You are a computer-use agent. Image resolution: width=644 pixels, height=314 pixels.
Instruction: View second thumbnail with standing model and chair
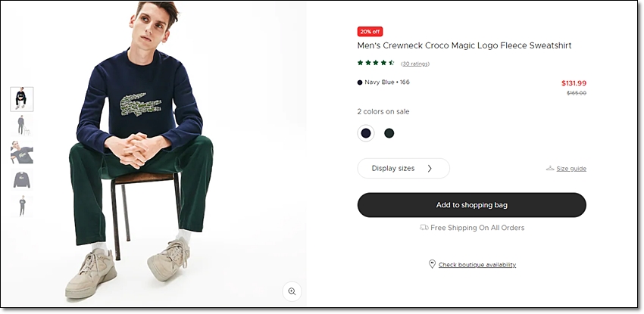pyautogui.click(x=22, y=126)
